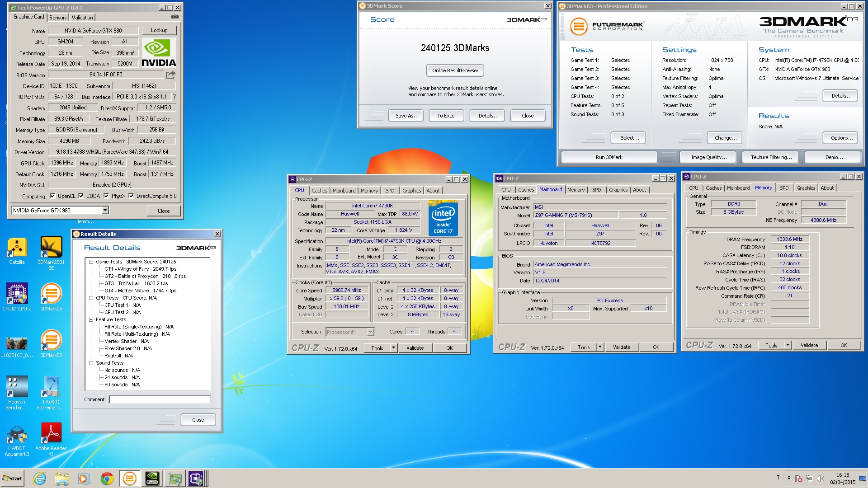Open the 3DMark2001 SE desktop icon
This screenshot has height=488, width=868.
pyautogui.click(x=51, y=253)
